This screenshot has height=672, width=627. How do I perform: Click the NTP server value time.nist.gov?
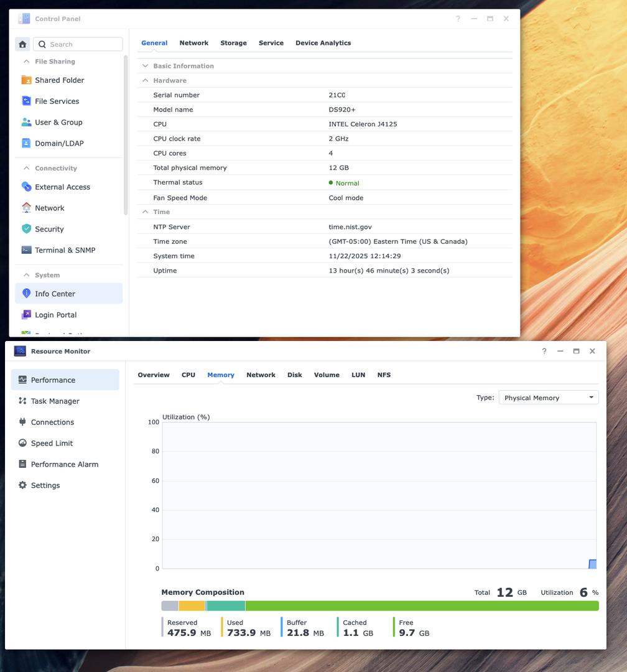coord(350,226)
